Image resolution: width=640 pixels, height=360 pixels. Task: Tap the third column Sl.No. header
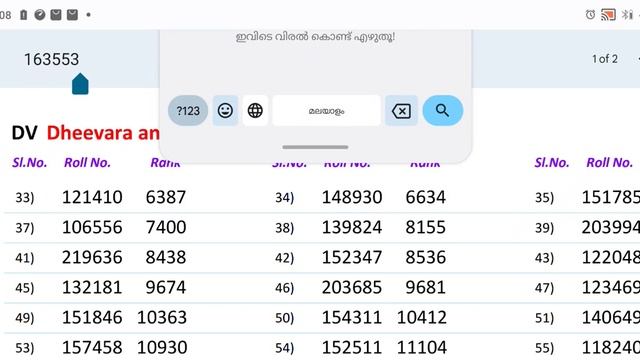pyautogui.click(x=552, y=162)
